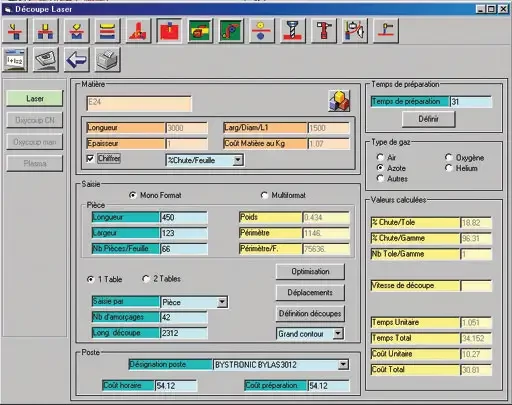512x405 pixels.
Task: Click the drilling bit toolbar icon
Action: point(293,31)
